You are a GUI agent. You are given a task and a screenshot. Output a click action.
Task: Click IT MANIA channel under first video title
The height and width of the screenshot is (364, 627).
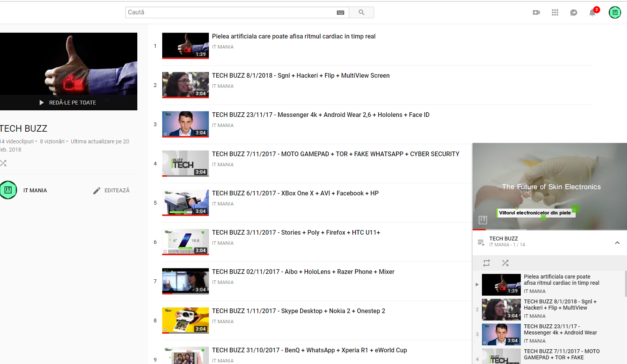[223, 47]
